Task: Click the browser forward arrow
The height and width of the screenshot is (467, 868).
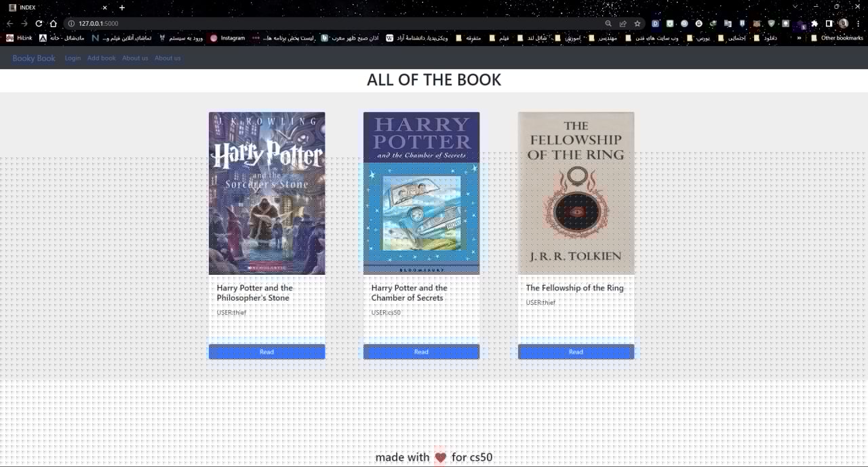Action: [x=24, y=23]
